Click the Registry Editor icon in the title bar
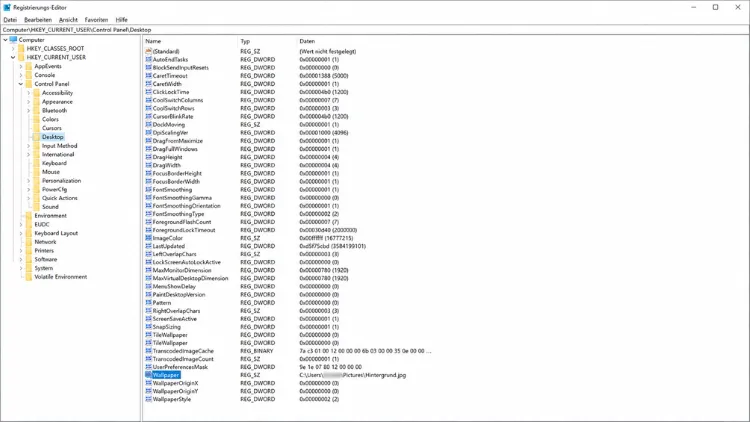 click(7, 8)
